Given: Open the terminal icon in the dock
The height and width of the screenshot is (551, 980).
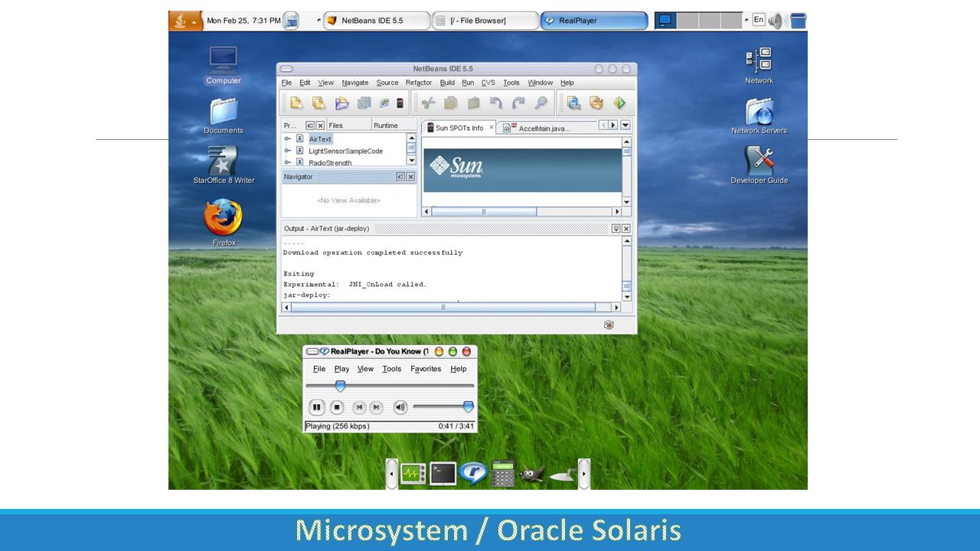Looking at the screenshot, I should click(443, 474).
